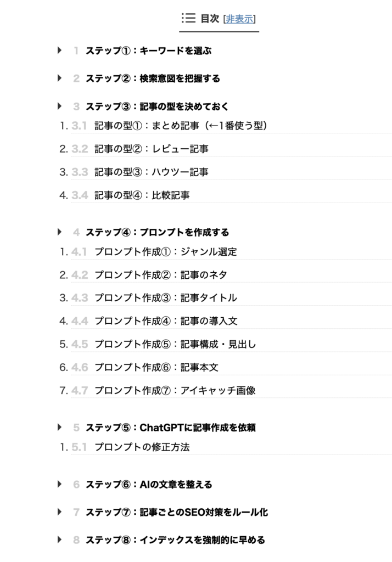Click the triangle beside ステップ⑥：AIの文章を整える
The image size is (392, 562).
59,484
